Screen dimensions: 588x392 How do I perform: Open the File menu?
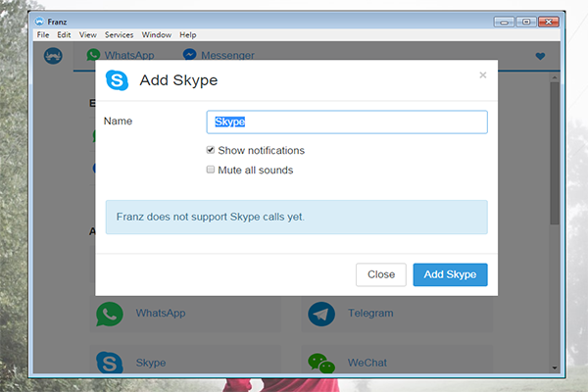[43, 35]
